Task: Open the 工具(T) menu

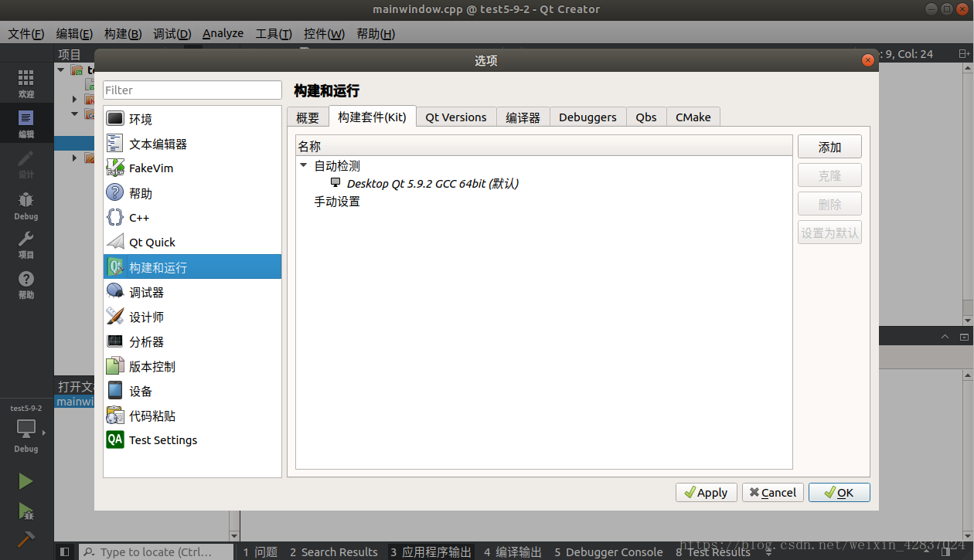Action: coord(274,33)
